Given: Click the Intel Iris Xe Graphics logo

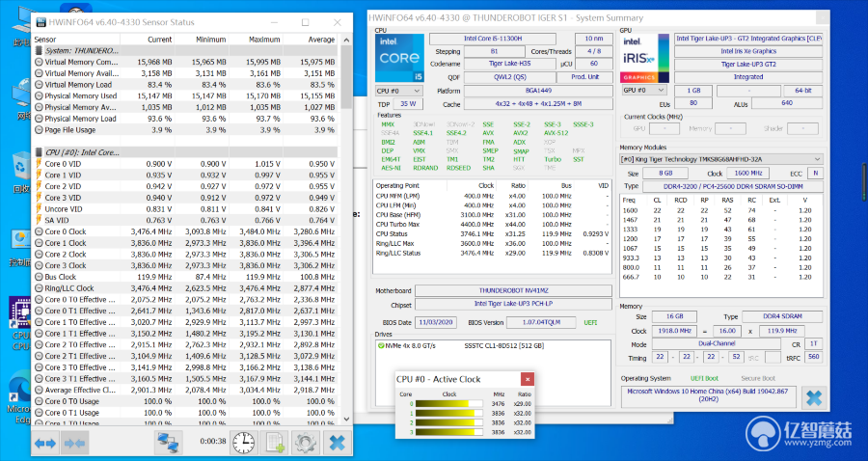Looking at the screenshot, I should pyautogui.click(x=644, y=58).
